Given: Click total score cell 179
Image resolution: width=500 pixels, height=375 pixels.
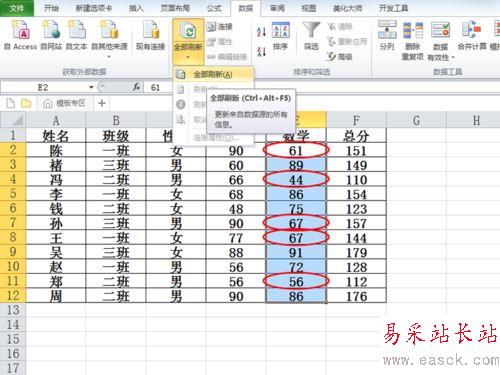Looking at the screenshot, I should pos(356,253).
